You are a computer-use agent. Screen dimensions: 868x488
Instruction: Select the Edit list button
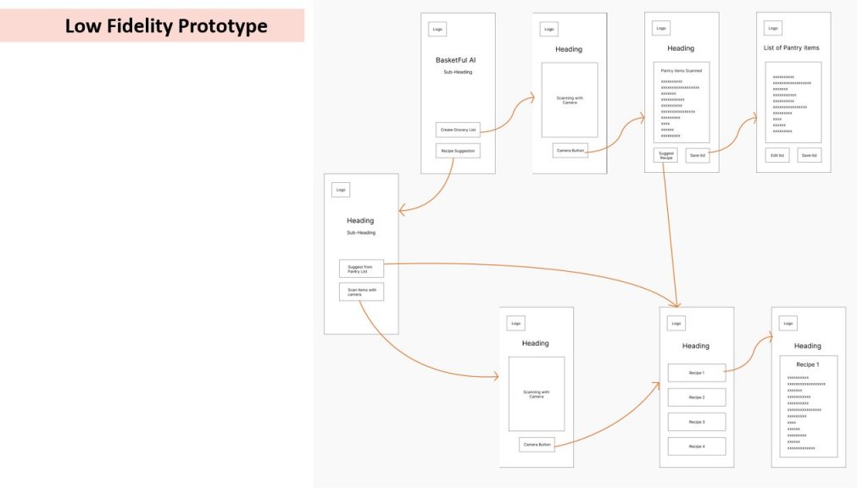point(776,155)
